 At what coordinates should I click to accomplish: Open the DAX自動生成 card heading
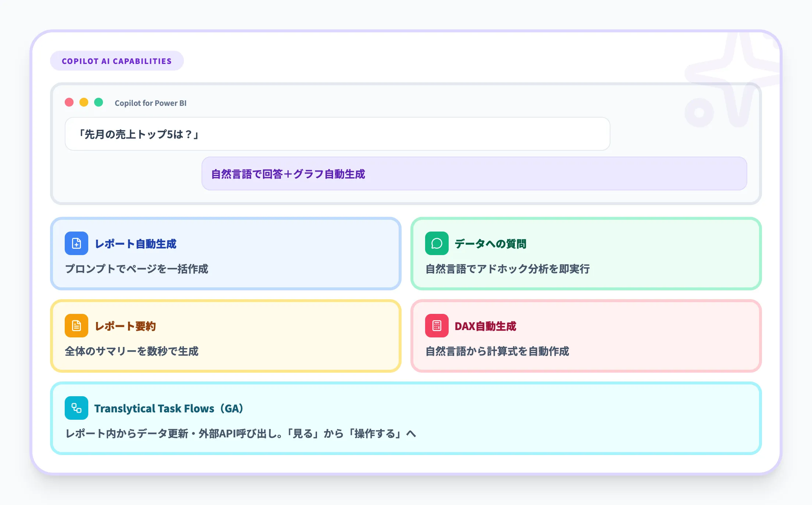tap(485, 326)
